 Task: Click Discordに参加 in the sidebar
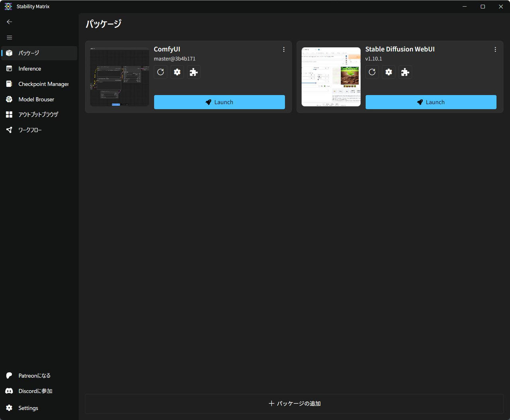pyautogui.click(x=39, y=391)
